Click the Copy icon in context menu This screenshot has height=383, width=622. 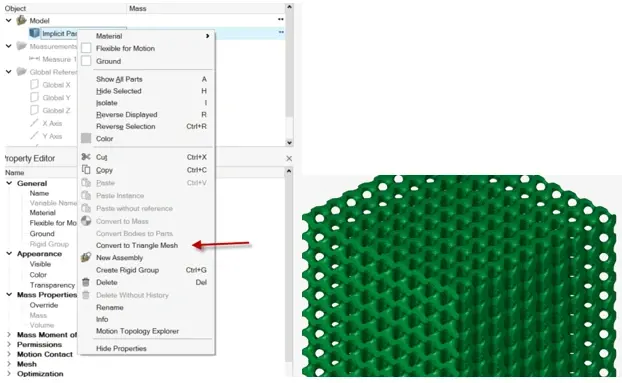pos(86,170)
